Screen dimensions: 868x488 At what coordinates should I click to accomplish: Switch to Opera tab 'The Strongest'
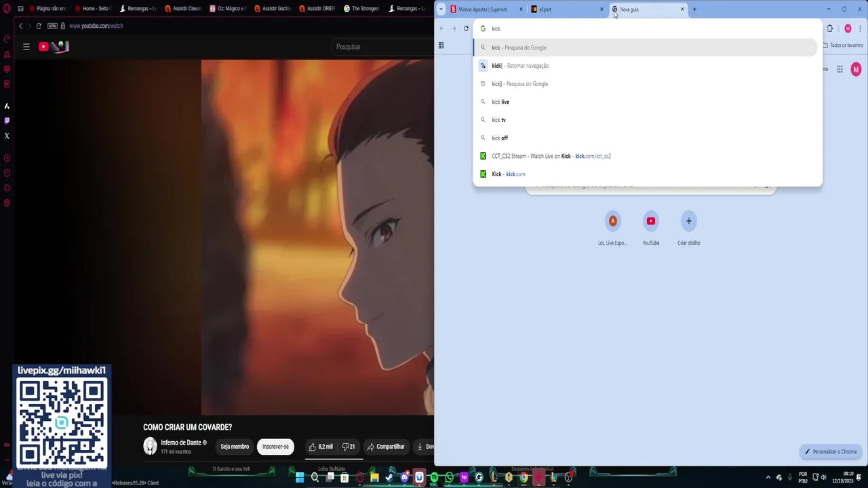click(361, 9)
